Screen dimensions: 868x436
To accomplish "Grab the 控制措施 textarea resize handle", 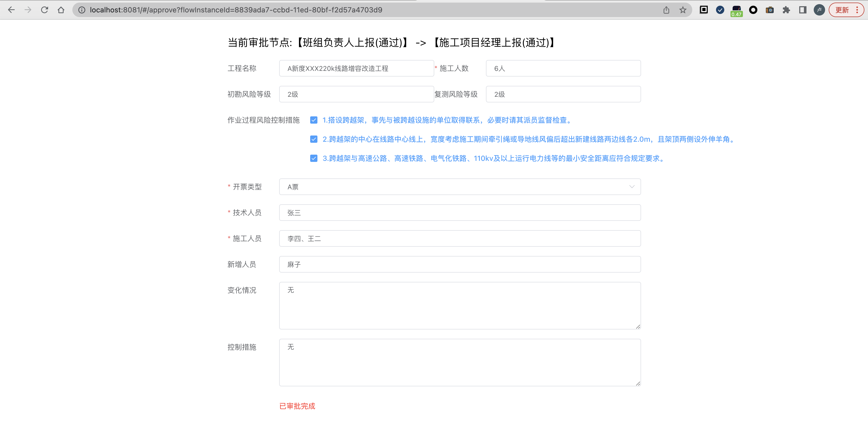I will tap(638, 384).
